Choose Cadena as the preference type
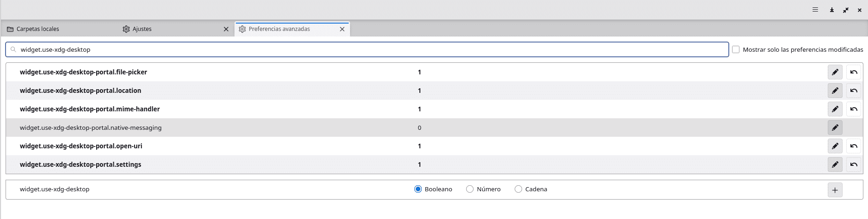The width and height of the screenshot is (868, 219). point(518,189)
